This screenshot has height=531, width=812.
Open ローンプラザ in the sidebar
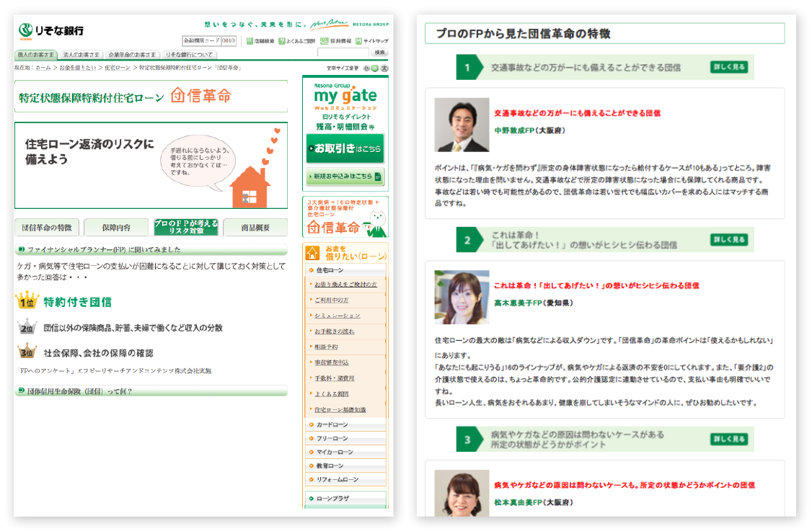(345, 499)
